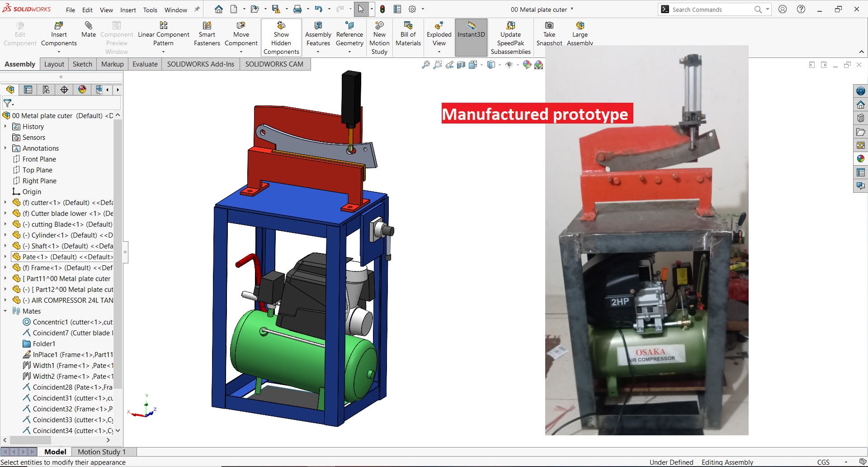Take Snapshot of the assembly
The height and width of the screenshot is (467, 868).
click(x=549, y=34)
